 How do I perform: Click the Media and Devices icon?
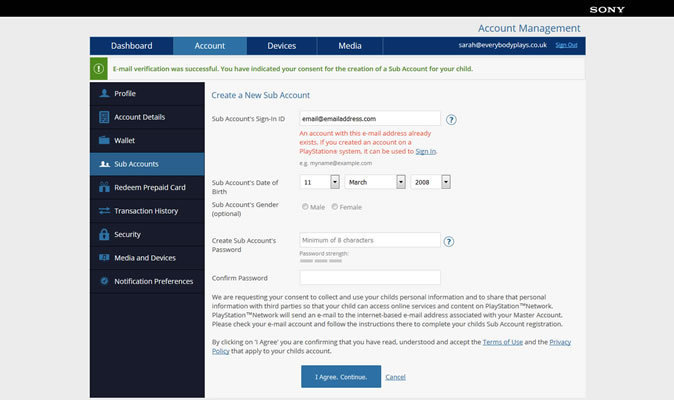(104, 258)
